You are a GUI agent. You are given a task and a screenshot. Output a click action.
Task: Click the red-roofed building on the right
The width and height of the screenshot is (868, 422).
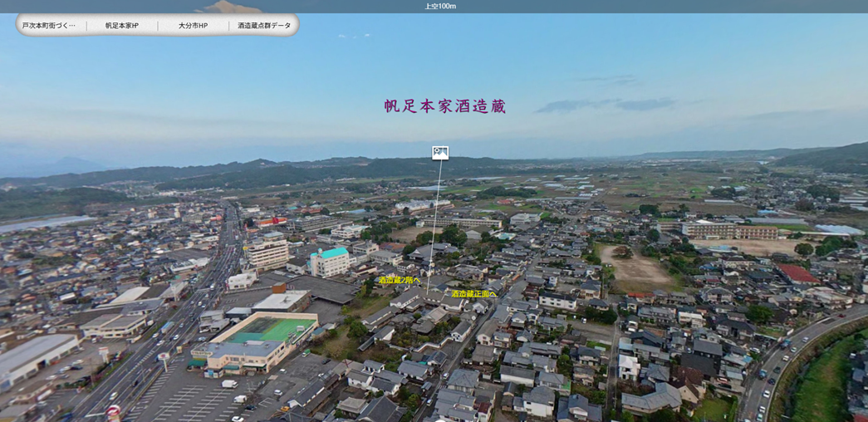click(x=797, y=273)
